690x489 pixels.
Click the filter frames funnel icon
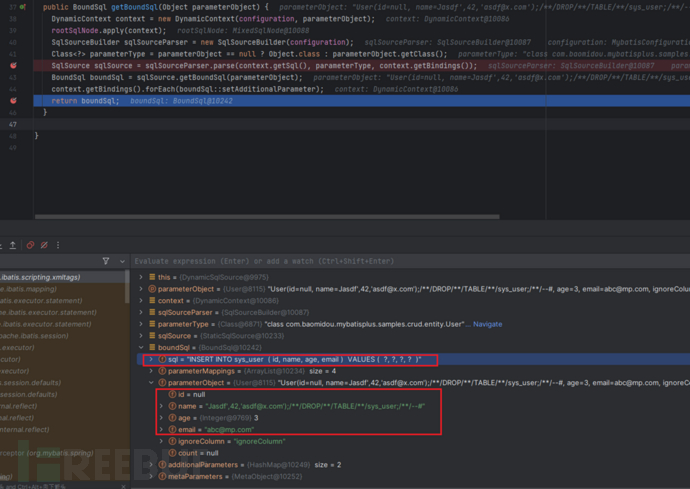[106, 261]
